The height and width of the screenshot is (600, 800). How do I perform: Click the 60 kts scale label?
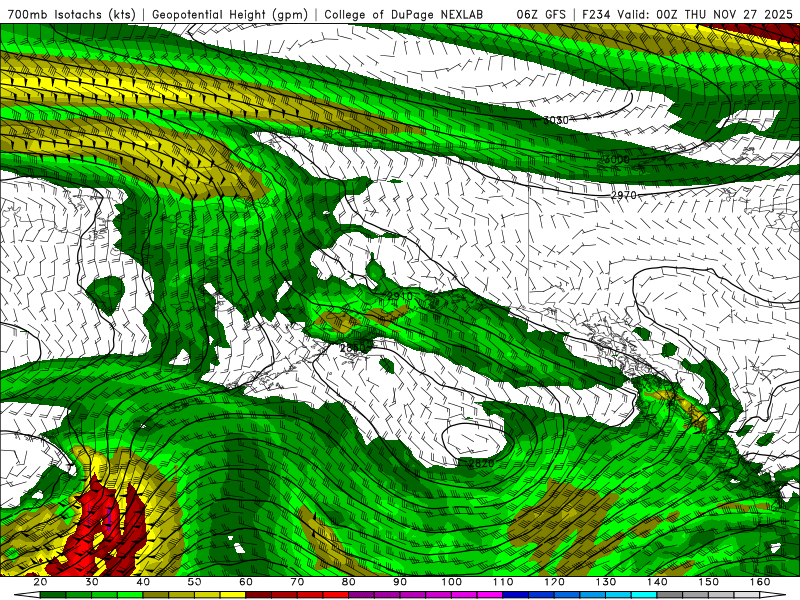246,582
